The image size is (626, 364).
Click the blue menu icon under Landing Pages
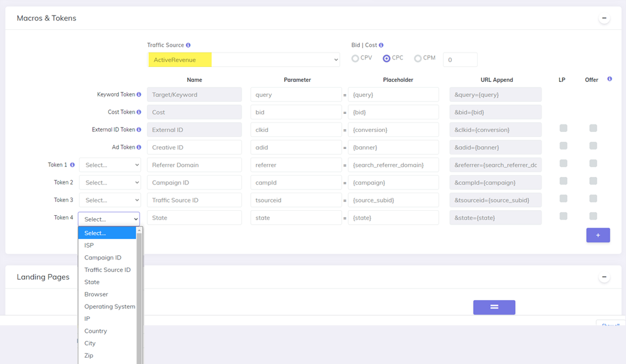pyautogui.click(x=494, y=307)
